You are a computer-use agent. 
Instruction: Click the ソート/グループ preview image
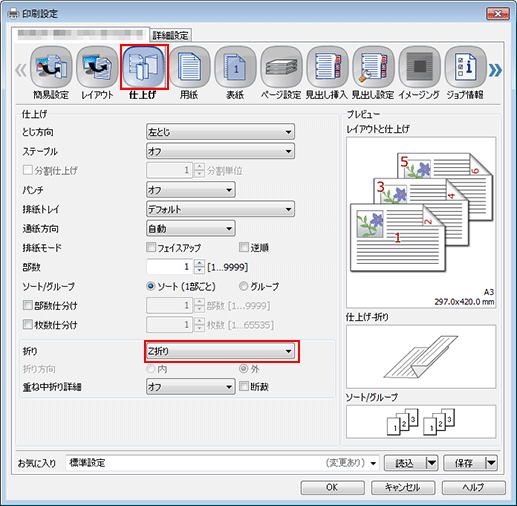coord(421,422)
